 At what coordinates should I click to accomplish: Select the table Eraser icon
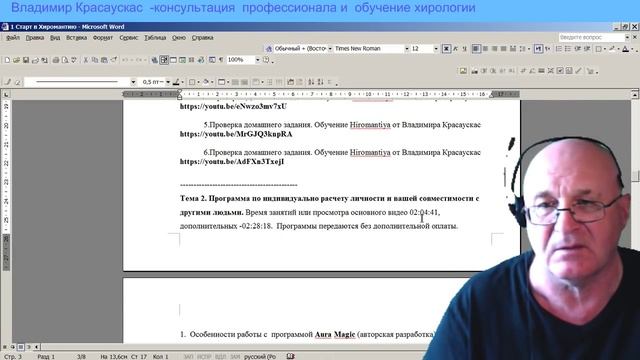tap(18, 82)
